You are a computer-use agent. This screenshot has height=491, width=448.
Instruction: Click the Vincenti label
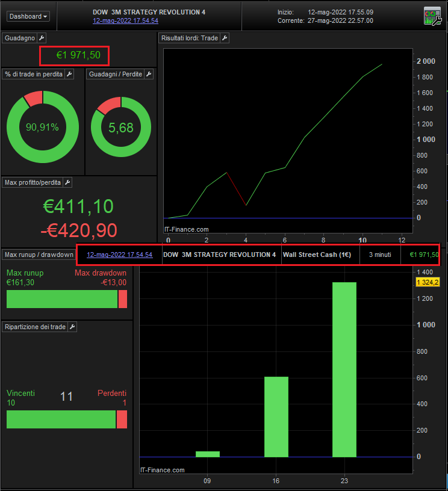[x=20, y=394]
